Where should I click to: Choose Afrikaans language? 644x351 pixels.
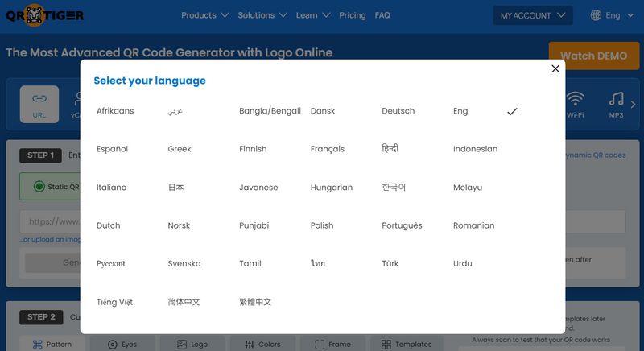tap(115, 111)
